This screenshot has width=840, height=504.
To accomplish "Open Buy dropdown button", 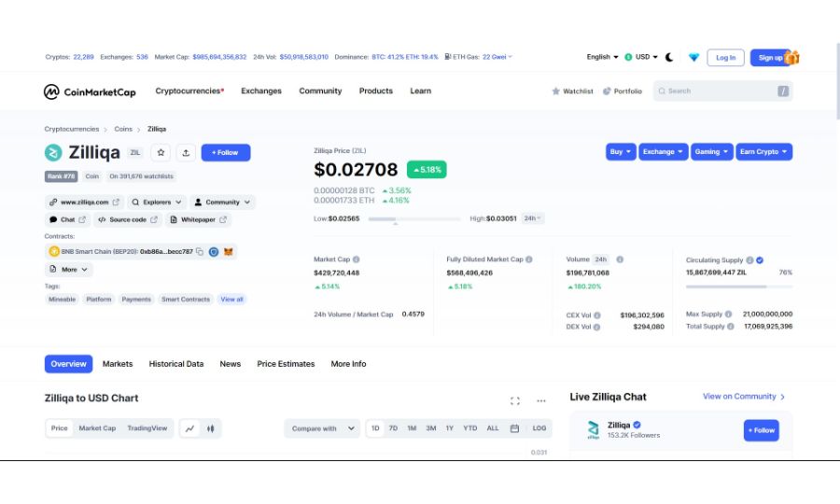I will tap(621, 152).
